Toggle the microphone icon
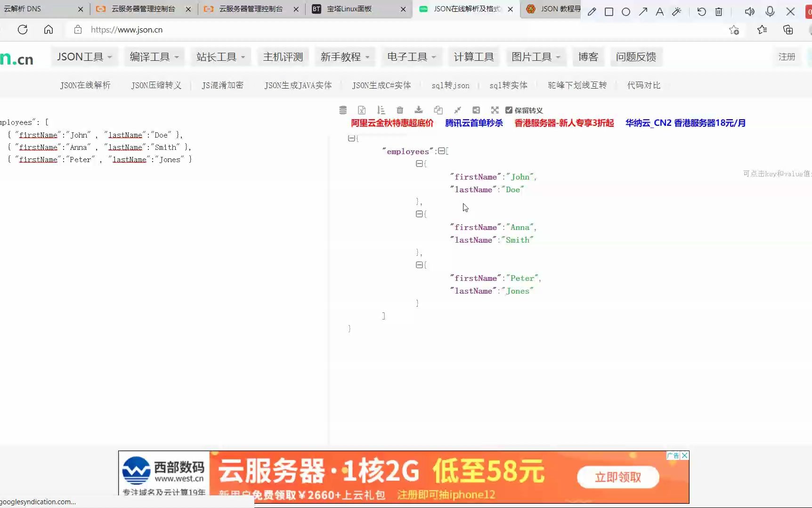The image size is (812, 508). point(770,12)
